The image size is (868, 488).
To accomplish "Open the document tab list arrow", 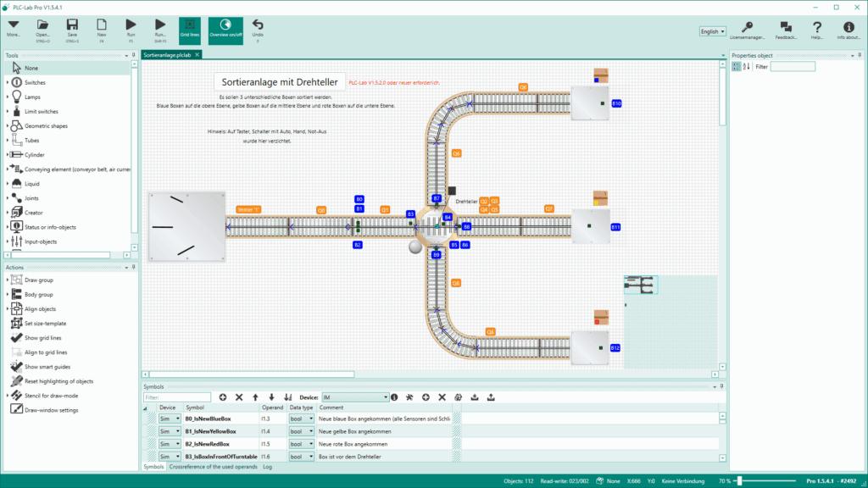I will click(723, 55).
